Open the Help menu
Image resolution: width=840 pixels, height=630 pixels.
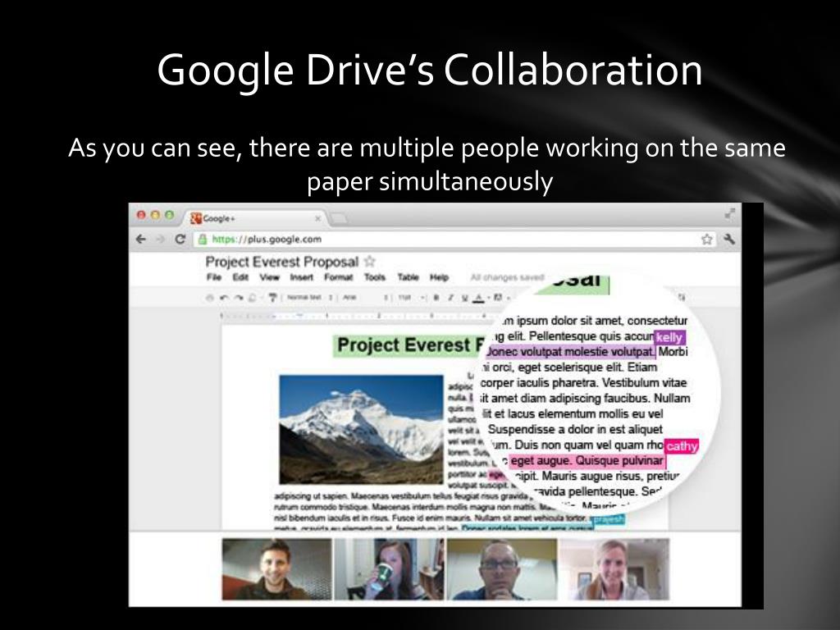tap(439, 277)
